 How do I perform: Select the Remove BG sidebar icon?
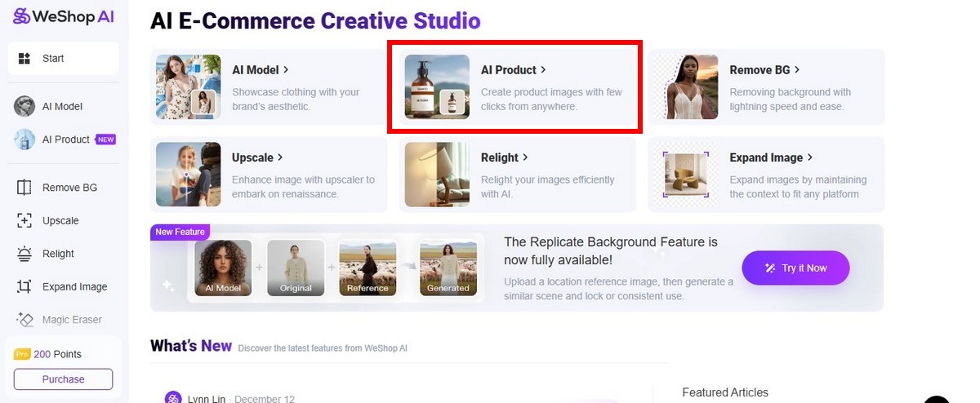(24, 188)
